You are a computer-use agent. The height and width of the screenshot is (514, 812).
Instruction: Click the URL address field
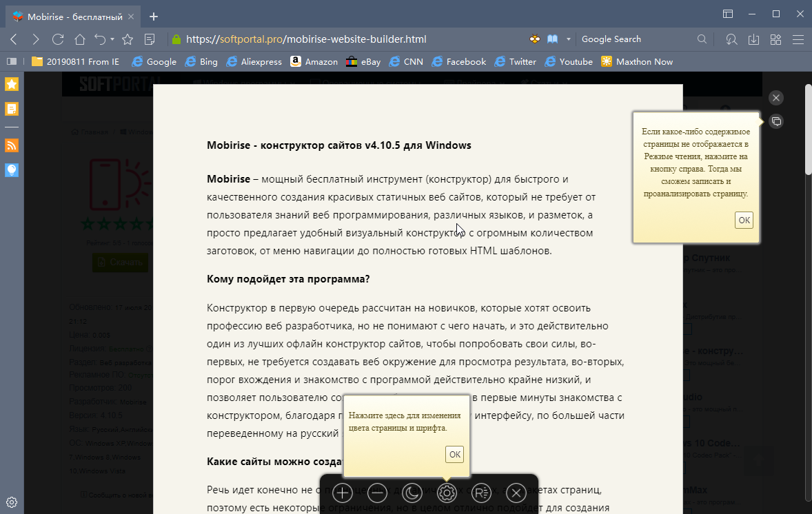click(306, 39)
